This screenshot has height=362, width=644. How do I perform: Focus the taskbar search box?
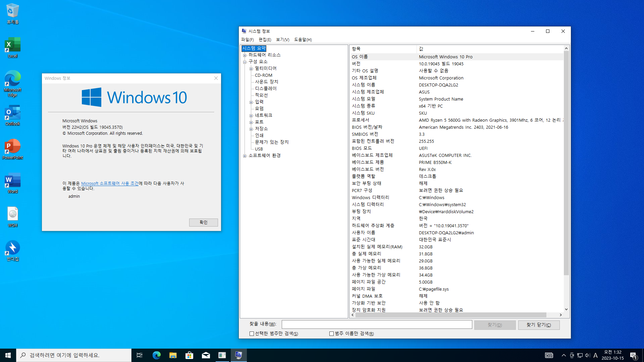coord(74,355)
